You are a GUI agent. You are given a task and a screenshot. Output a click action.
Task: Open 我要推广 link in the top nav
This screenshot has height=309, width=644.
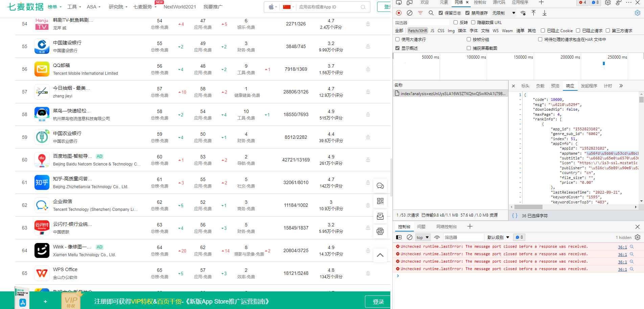coord(213,7)
